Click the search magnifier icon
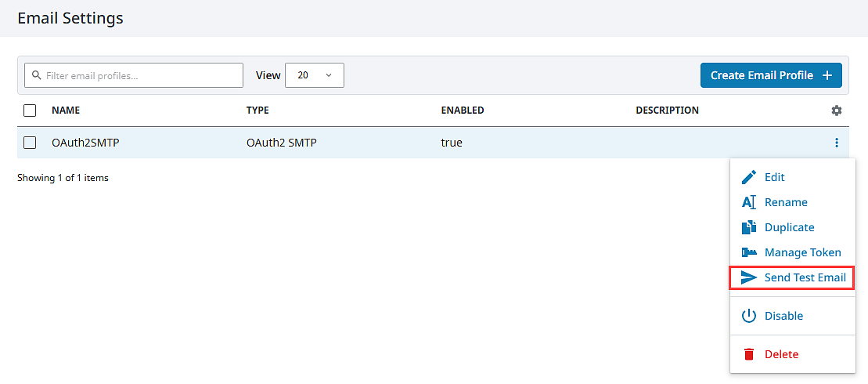 [x=37, y=75]
